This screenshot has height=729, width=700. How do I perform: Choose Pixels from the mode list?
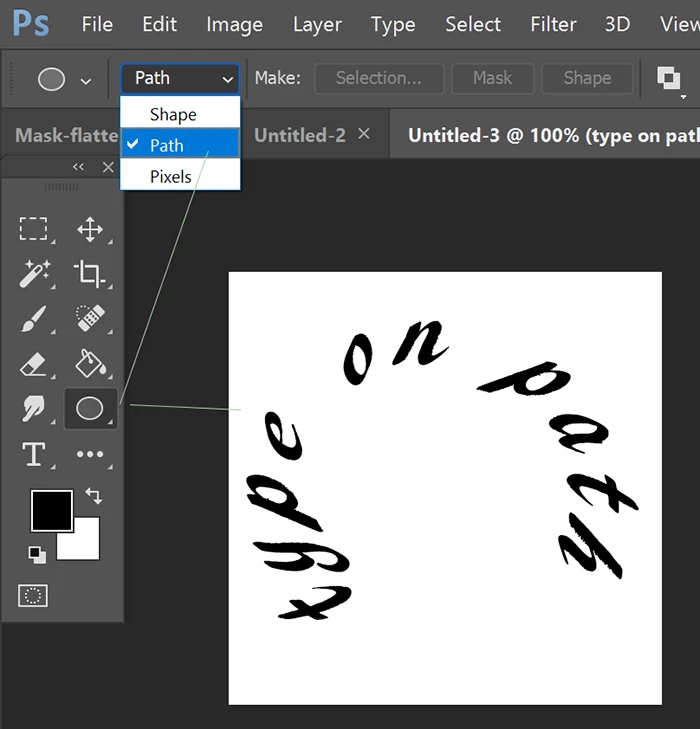tap(180, 176)
